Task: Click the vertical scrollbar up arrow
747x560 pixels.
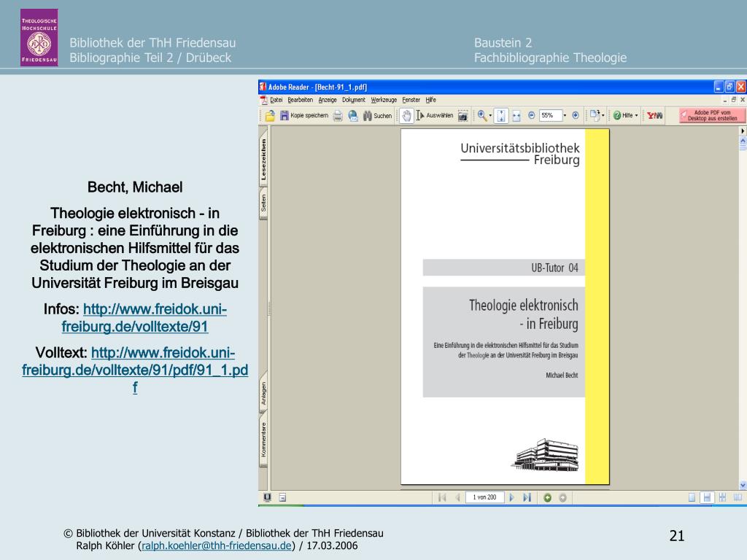Action: [743, 141]
